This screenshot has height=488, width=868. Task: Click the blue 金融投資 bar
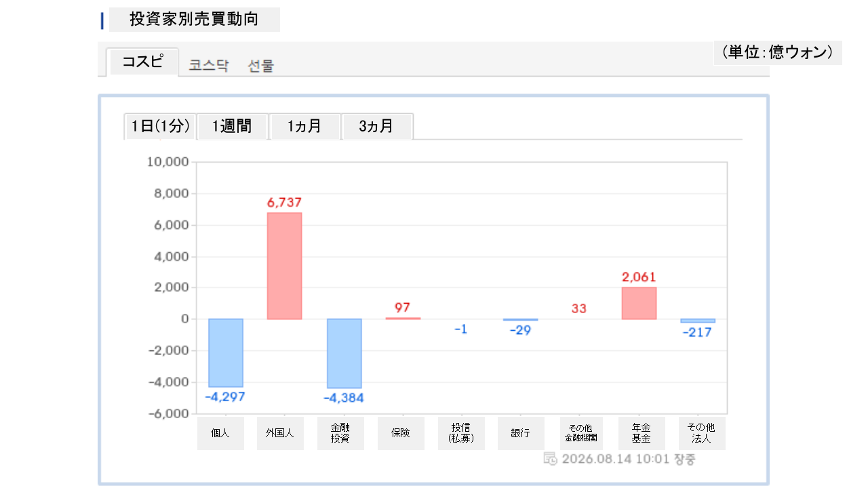(344, 353)
